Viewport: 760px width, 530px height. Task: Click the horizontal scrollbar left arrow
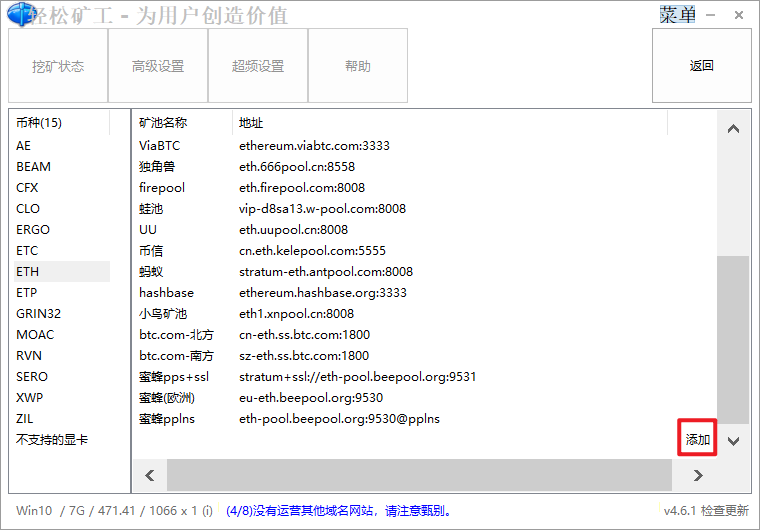(150, 475)
